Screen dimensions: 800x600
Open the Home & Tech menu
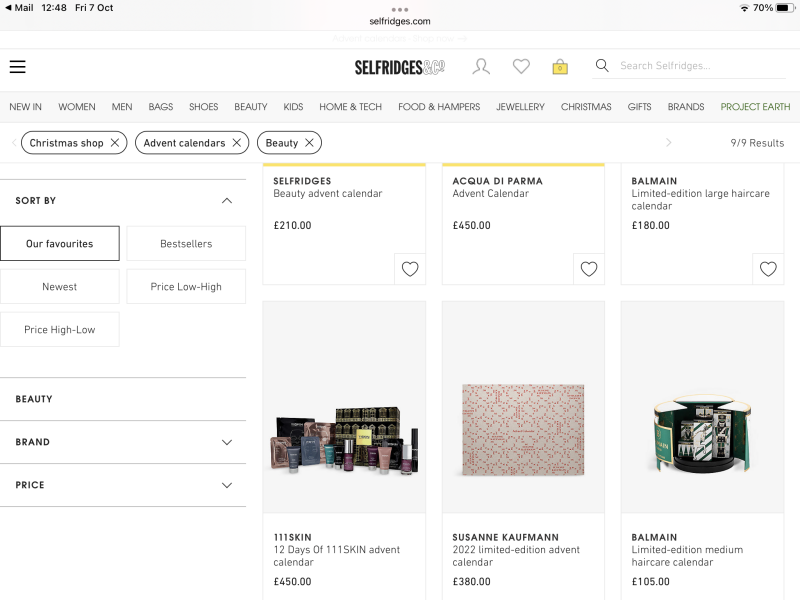coord(351,107)
